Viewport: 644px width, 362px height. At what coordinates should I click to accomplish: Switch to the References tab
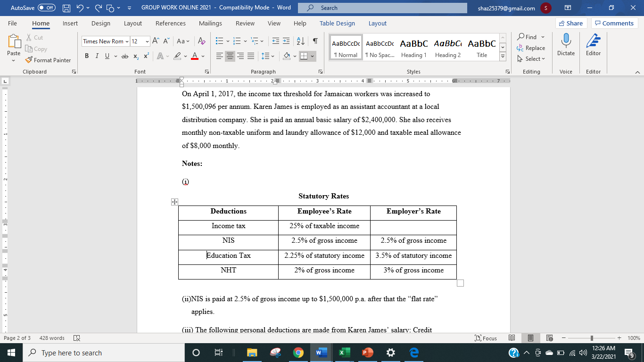[x=170, y=23]
